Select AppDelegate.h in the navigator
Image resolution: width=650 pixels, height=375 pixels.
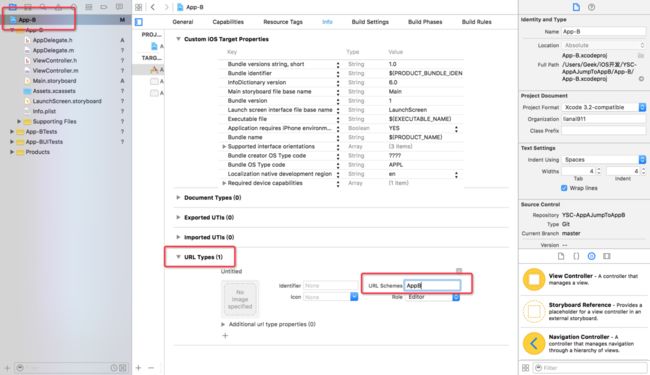point(52,40)
